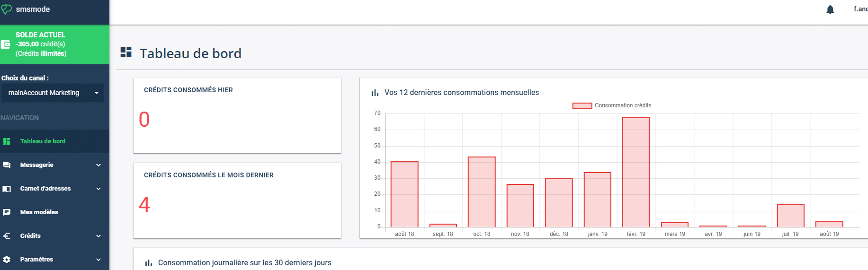Click the Messagerie chat icon
Image resolution: width=868 pixels, height=270 pixels.
click(7, 165)
